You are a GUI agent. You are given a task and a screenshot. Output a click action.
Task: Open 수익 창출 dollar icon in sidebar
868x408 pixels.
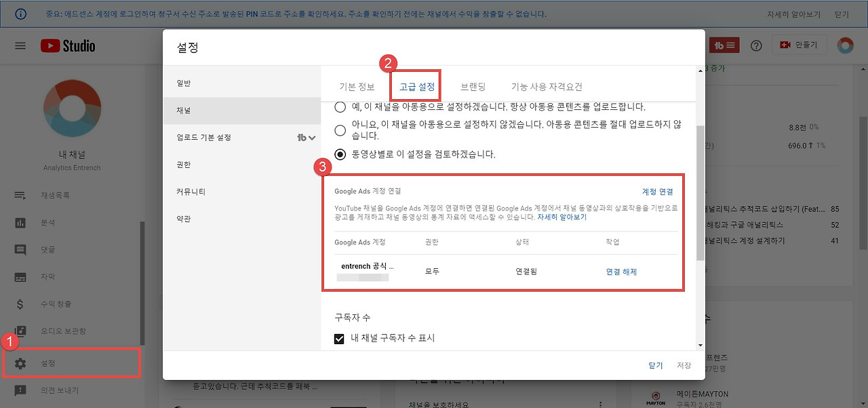[x=20, y=304]
